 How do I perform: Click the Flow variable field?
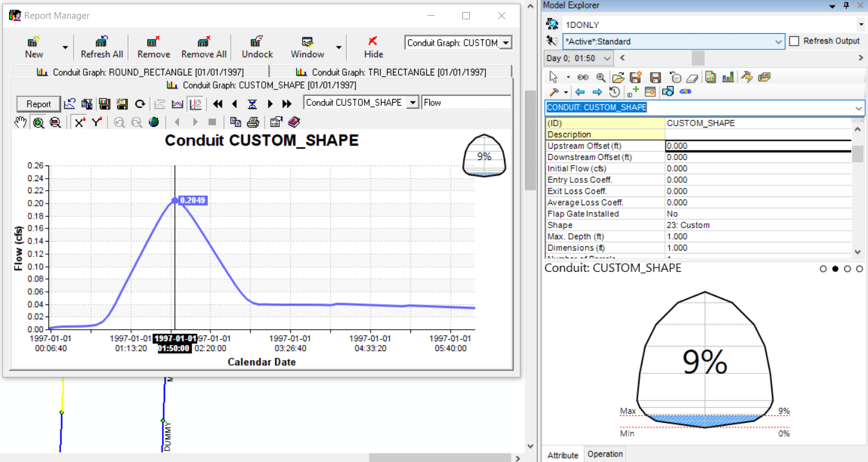pyautogui.click(x=466, y=103)
